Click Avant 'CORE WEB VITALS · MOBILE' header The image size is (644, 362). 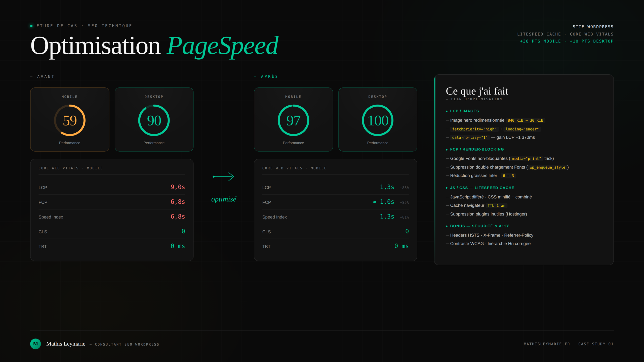coord(71,168)
